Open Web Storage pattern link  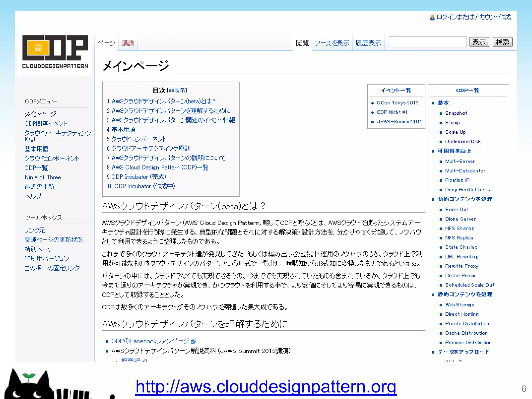[460, 305]
